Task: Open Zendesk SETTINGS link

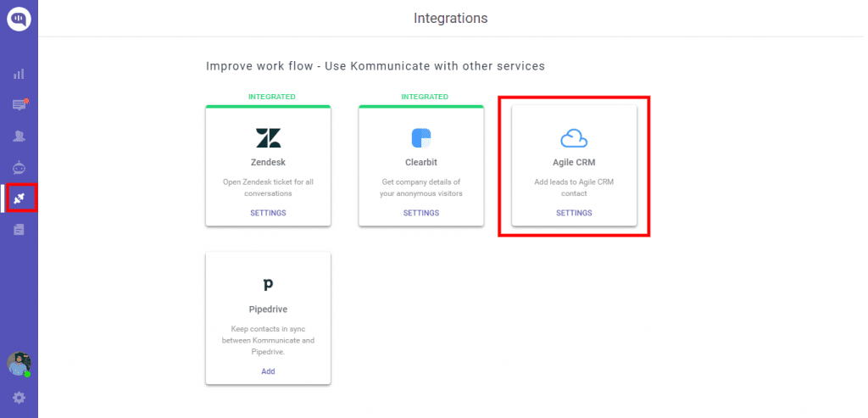Action: point(268,213)
